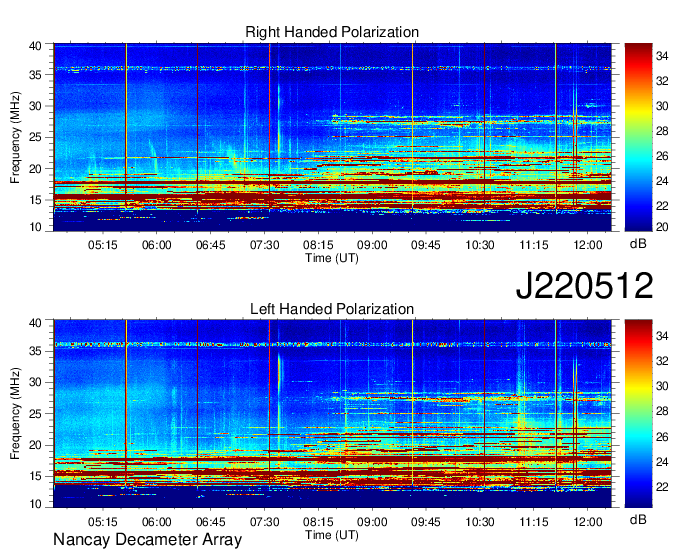Click Time (UT) label under Left Handed plot
This screenshot has height=552, width=680.
pos(332,535)
